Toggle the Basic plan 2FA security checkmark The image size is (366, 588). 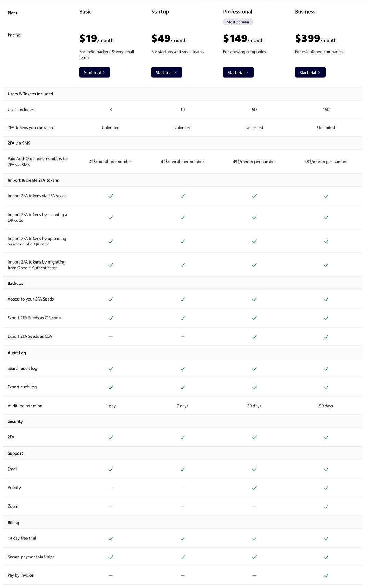110,437
